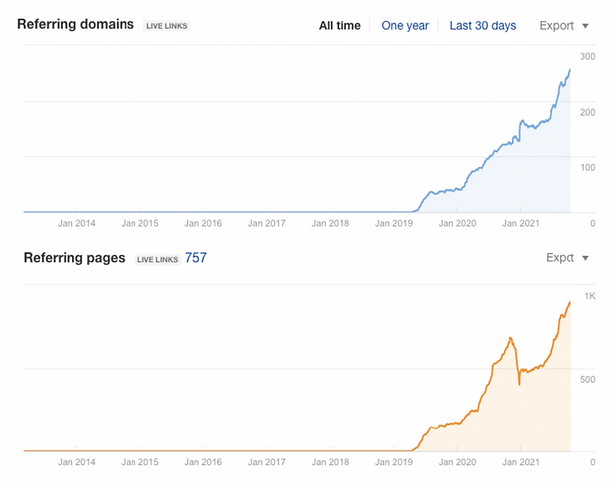
Task: Click the 300 y-axis label on domains chart
Action: tap(588, 56)
